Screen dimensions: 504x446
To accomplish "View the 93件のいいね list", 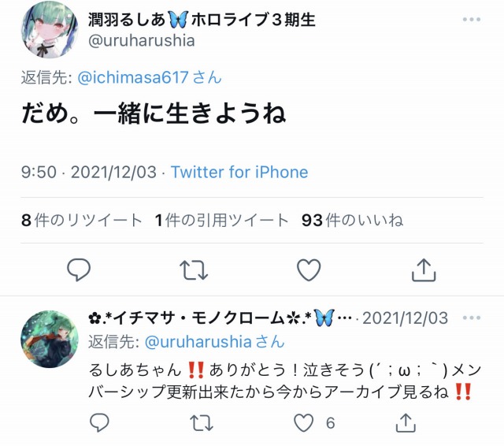I will pos(352,221).
